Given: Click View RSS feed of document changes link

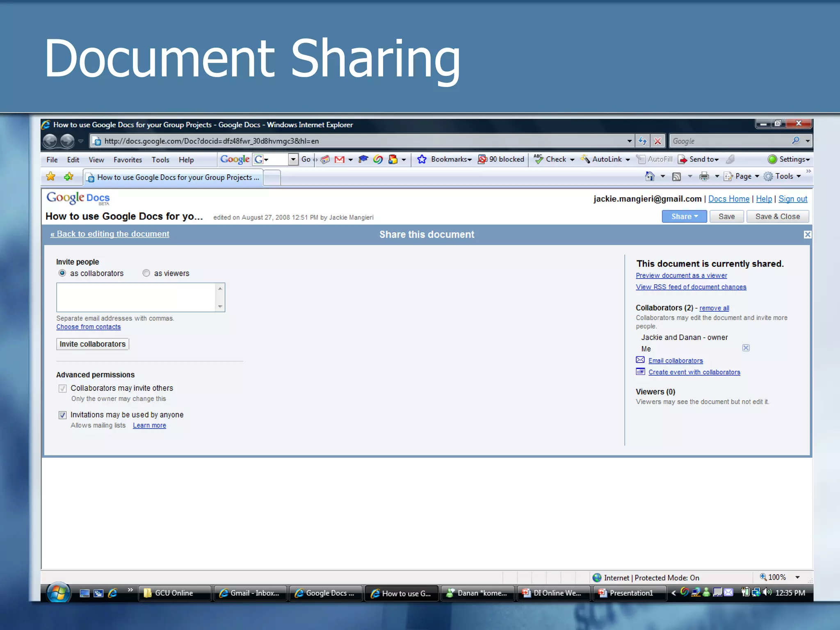Looking at the screenshot, I should pos(691,287).
